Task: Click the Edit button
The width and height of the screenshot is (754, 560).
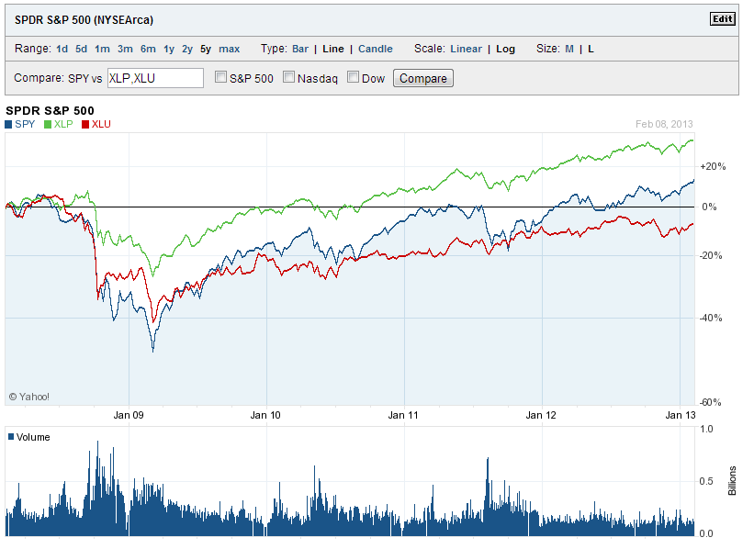Action: pos(722,18)
